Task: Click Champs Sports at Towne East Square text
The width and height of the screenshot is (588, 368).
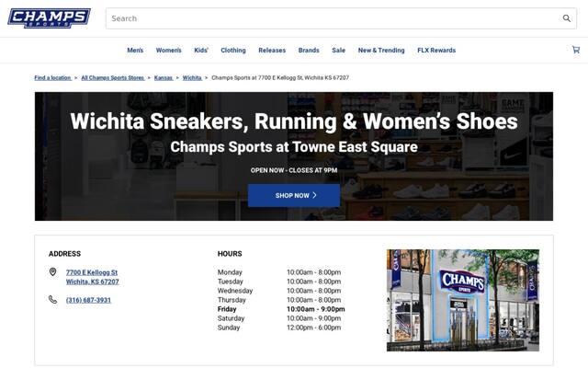Action: 294,147
